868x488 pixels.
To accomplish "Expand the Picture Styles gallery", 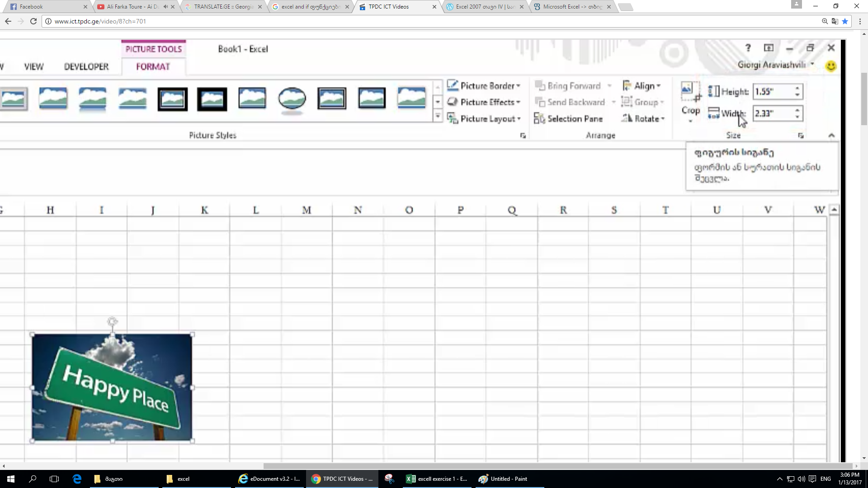I will (437, 117).
